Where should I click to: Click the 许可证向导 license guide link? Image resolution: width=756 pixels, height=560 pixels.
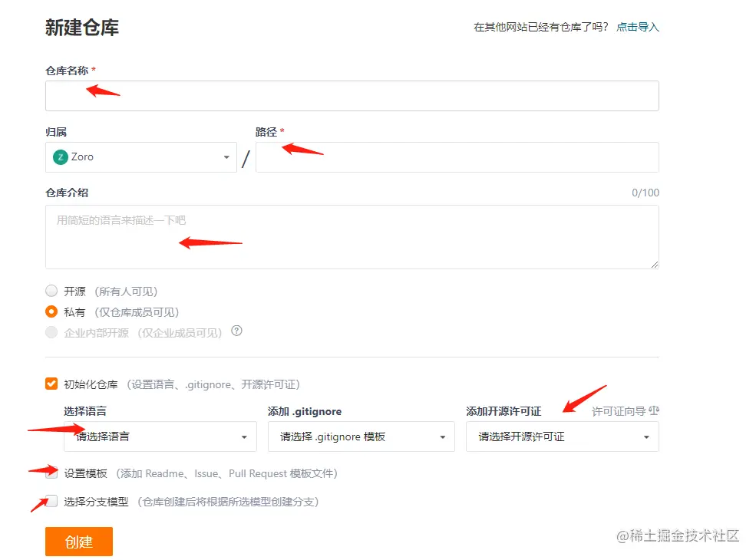[619, 411]
